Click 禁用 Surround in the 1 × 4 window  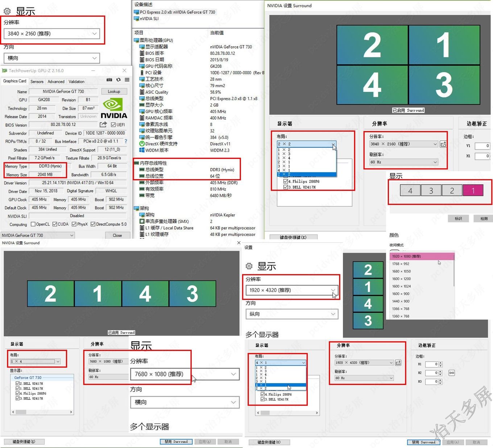point(176,441)
